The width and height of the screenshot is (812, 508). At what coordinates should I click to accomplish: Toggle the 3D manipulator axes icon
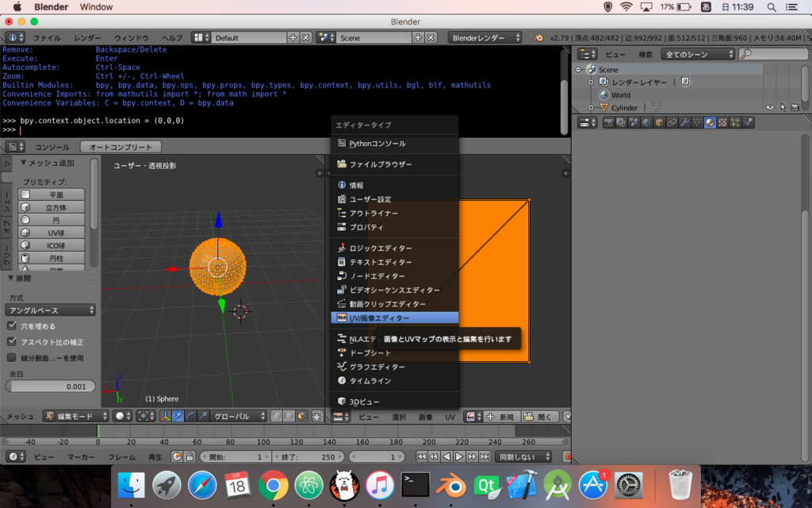tap(165, 416)
